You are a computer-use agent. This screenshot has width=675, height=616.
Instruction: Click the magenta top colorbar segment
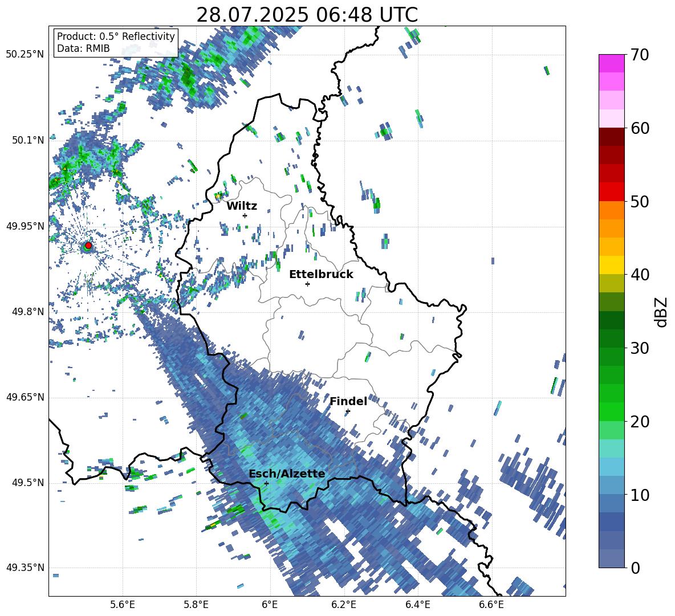(611, 63)
